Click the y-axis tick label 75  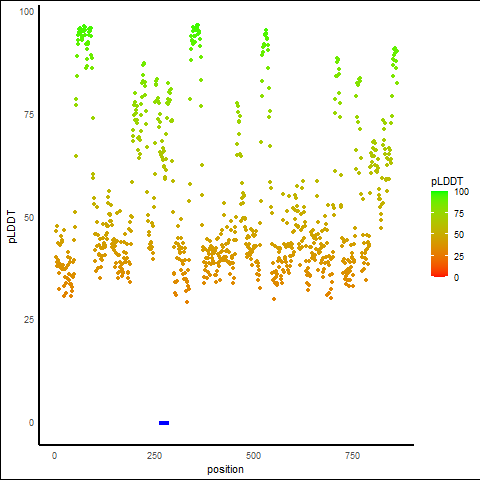point(29,115)
